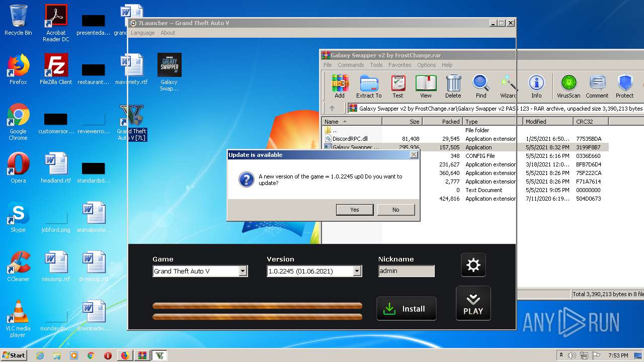644x362 pixels.
Task: Click the WinRAR taskbar button
Action: point(142,355)
